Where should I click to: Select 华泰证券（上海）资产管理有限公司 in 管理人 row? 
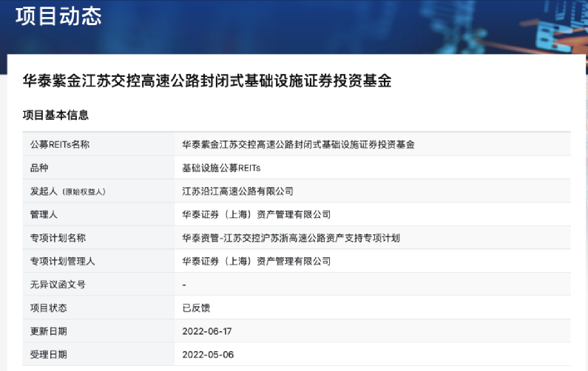tap(257, 214)
